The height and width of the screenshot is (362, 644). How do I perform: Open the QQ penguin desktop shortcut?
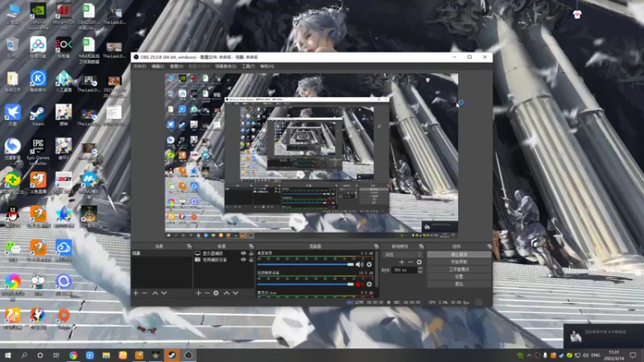[x=12, y=216]
